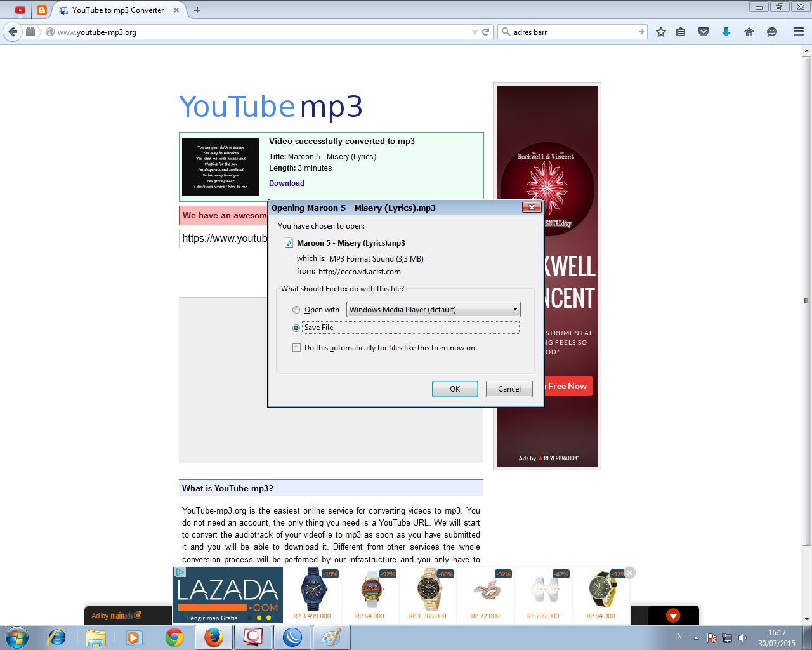This screenshot has width=812, height=650.
Task: Open the RP 799.000 white watches ad
Action: pos(543,595)
